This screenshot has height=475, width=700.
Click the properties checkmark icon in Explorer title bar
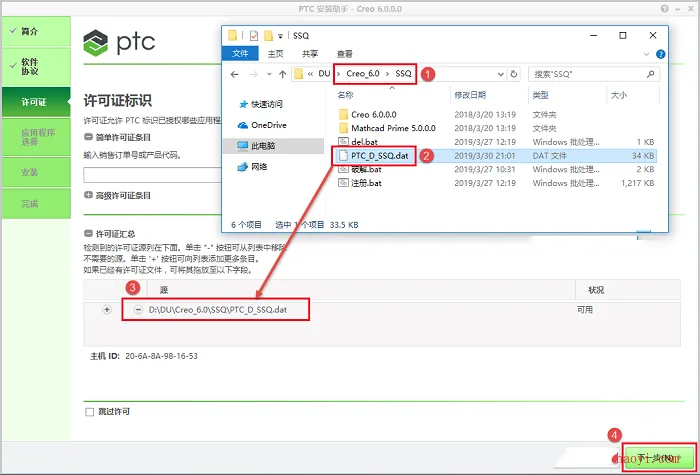click(x=254, y=35)
